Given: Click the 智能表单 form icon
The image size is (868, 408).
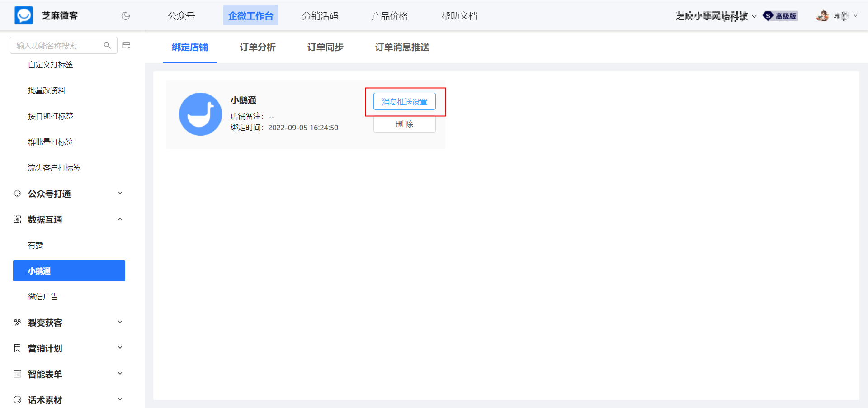Looking at the screenshot, I should tap(18, 374).
